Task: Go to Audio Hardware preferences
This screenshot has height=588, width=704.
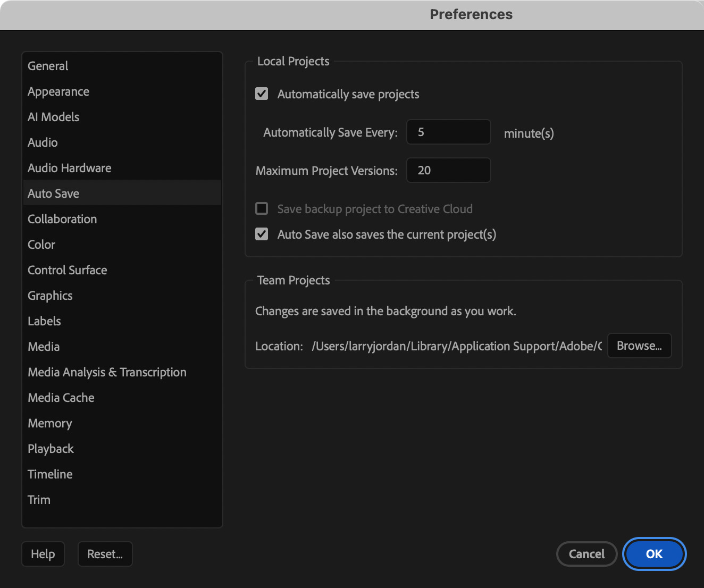Action: [x=70, y=168]
